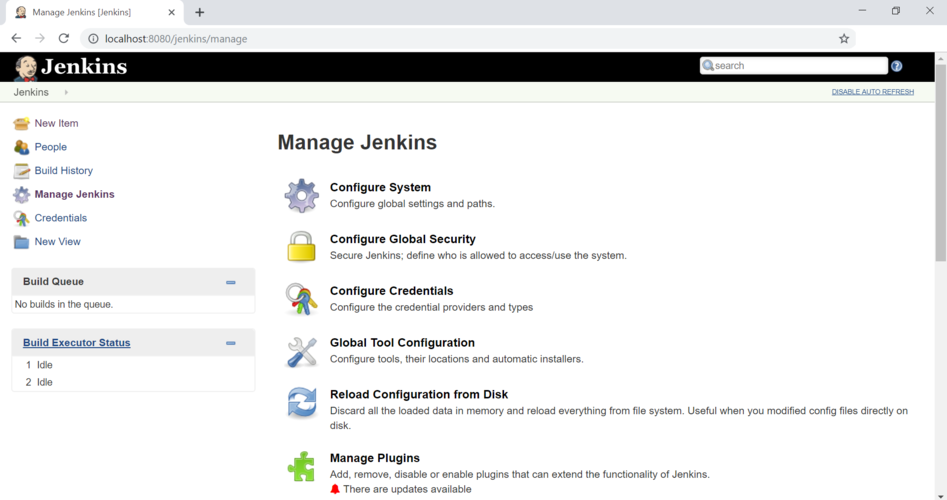The image size is (947, 500).
Task: Click the Jenkins breadcrumb link
Action: pos(31,92)
